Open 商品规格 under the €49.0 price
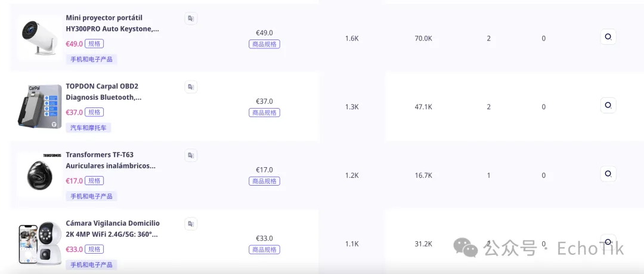Image resolution: width=644 pixels, height=274 pixels. 264,44
